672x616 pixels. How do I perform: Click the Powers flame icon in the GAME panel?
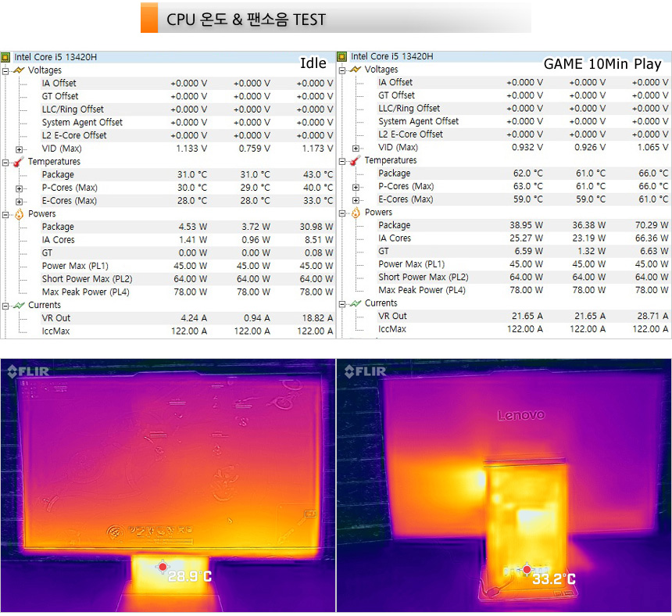[356, 213]
